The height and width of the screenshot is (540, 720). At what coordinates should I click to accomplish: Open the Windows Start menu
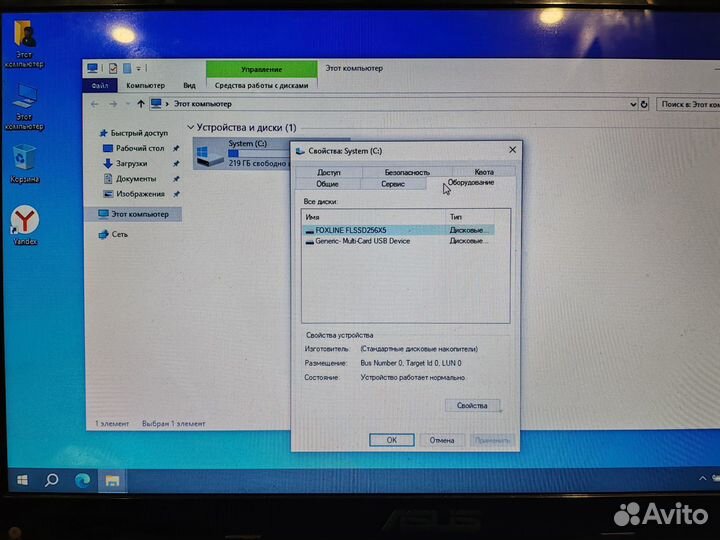pos(22,480)
